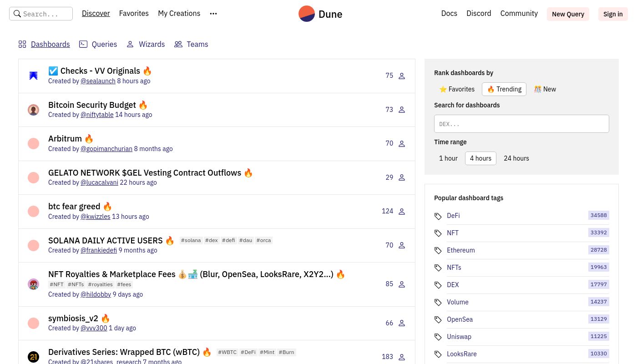Select the Uniswap popular tag
This screenshot has width=637, height=364.
[459, 337]
